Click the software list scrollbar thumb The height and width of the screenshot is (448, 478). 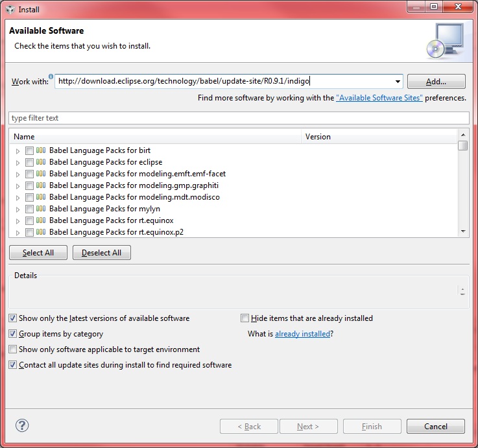click(x=463, y=145)
